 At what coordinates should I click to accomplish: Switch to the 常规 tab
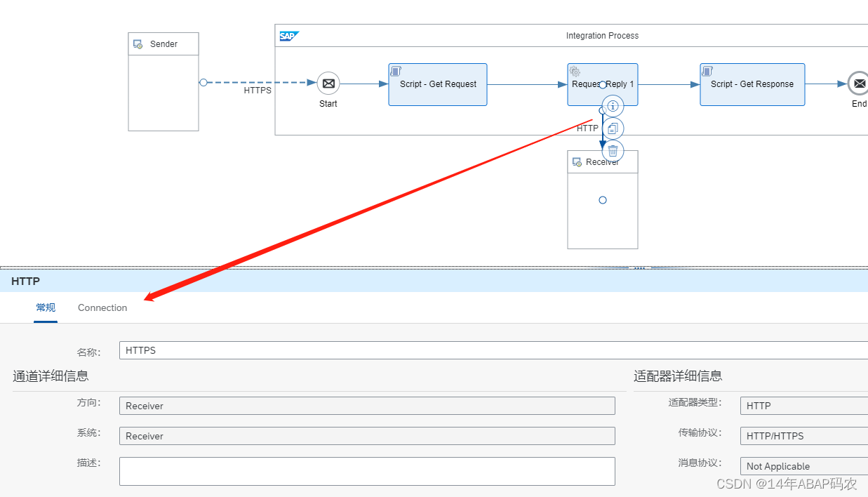tap(45, 307)
